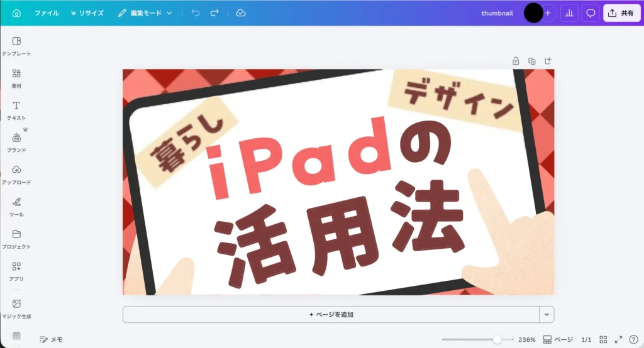Open the ページ list at the bottom

point(558,339)
